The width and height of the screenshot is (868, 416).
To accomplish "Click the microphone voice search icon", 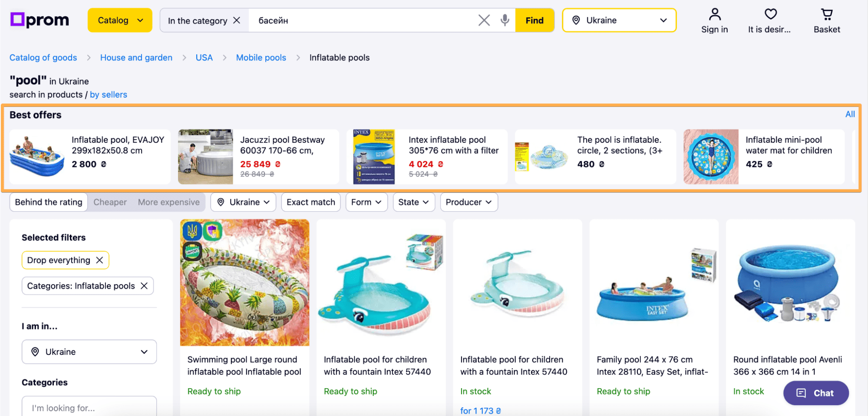I will point(505,20).
